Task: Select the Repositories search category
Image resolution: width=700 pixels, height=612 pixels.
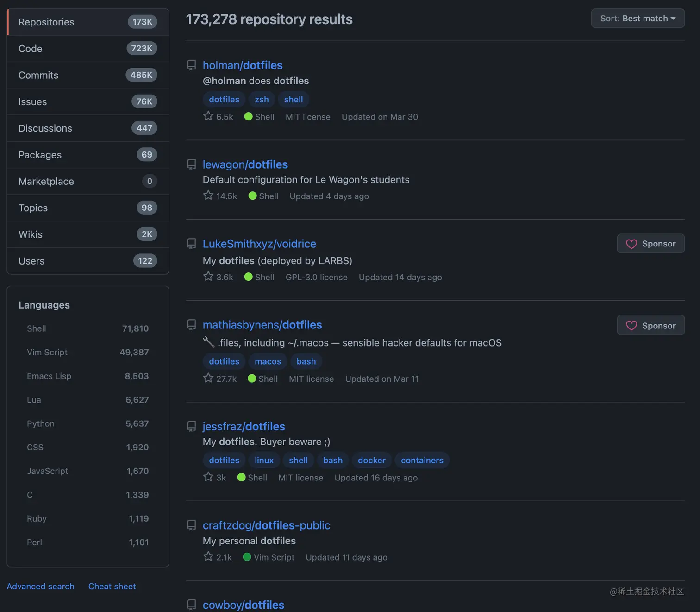Action: [88, 22]
